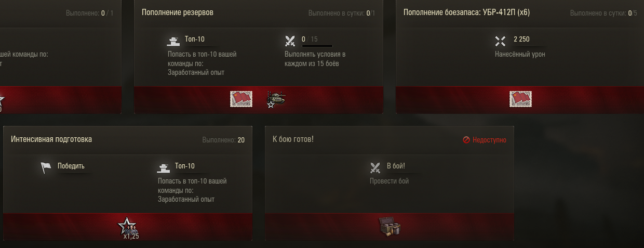Select tank with star reward icon
The image size is (644, 248).
[276, 99]
